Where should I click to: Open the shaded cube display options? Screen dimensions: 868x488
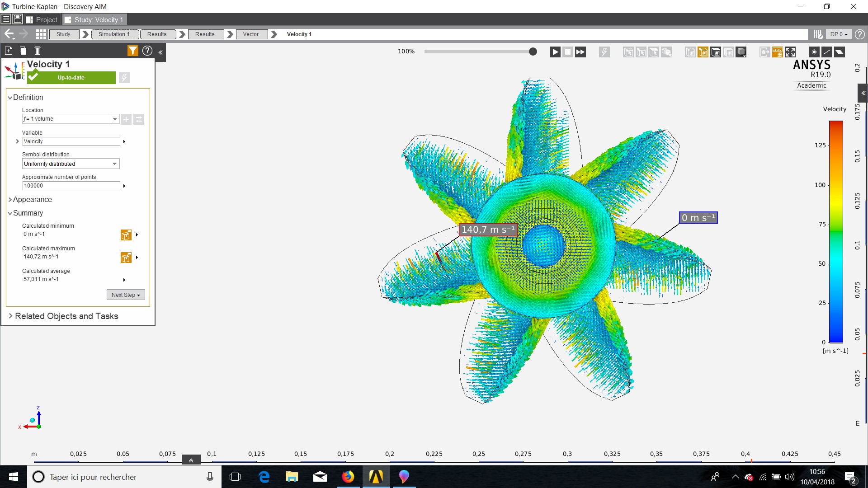coord(741,52)
